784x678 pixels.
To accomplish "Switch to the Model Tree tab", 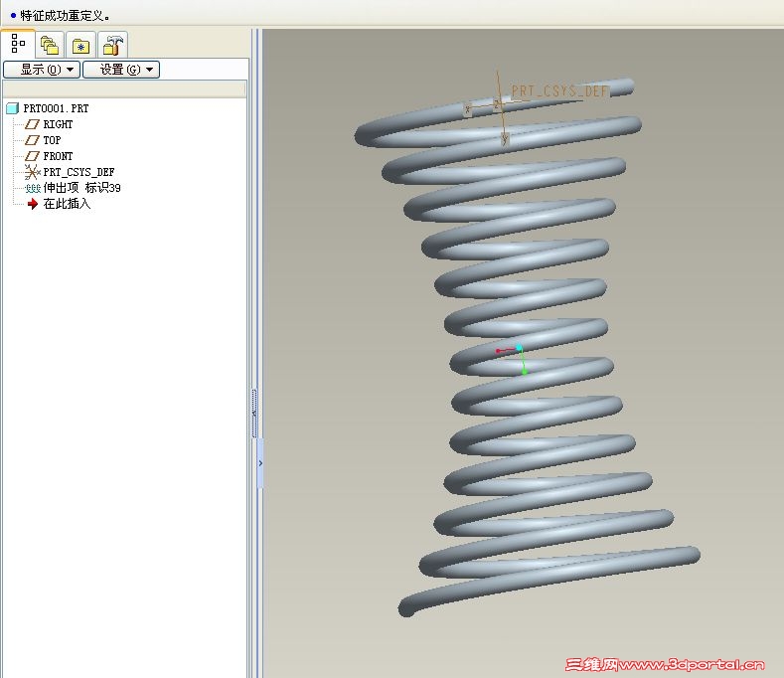I will [18, 44].
